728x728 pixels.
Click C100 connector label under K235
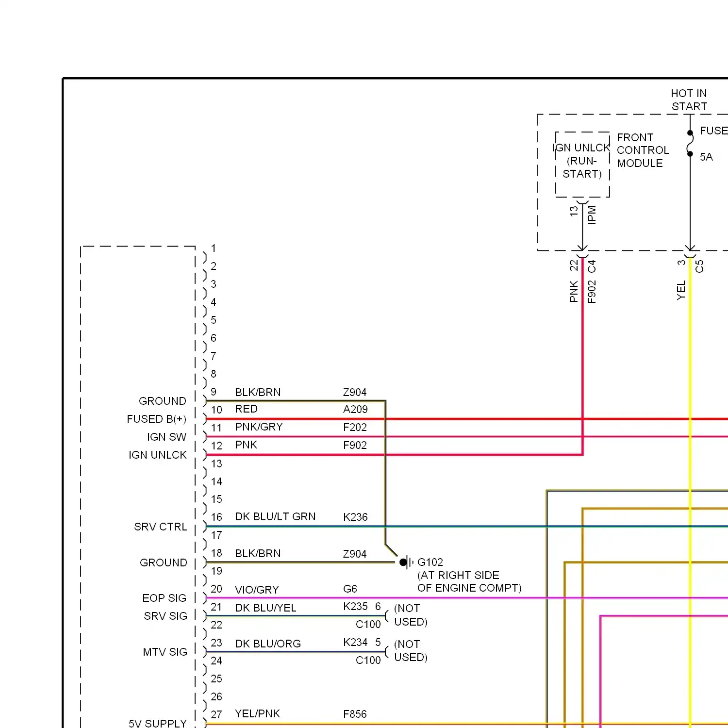368,624
